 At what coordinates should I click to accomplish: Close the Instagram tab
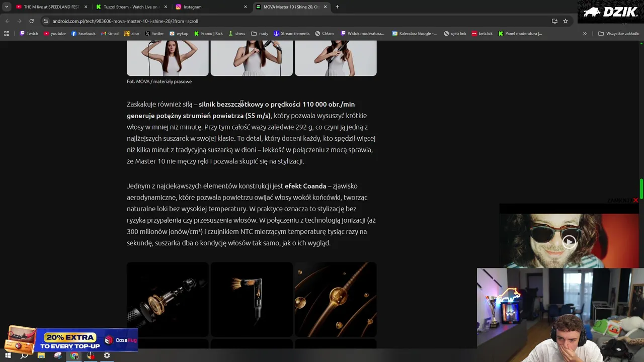tap(246, 7)
